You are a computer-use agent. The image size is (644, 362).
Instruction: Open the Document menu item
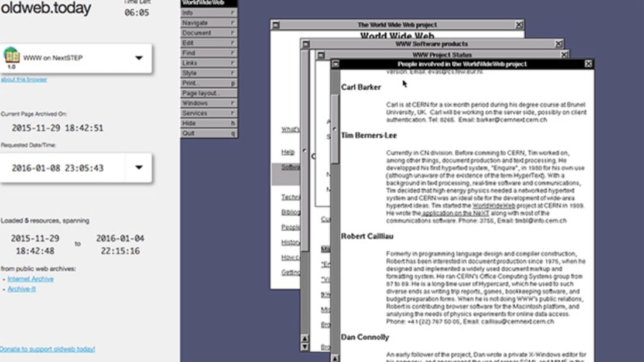[208, 33]
